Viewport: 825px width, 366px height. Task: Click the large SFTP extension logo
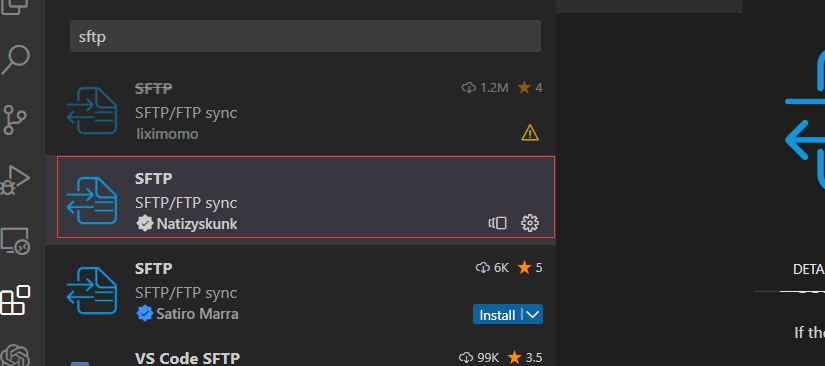pyautogui.click(x=805, y=121)
